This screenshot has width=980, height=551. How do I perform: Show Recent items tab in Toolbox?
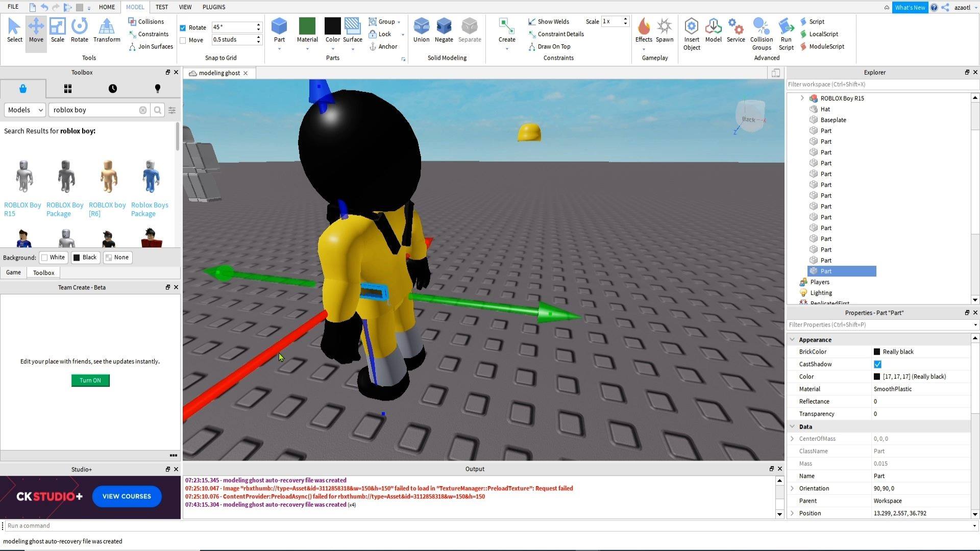tap(113, 89)
